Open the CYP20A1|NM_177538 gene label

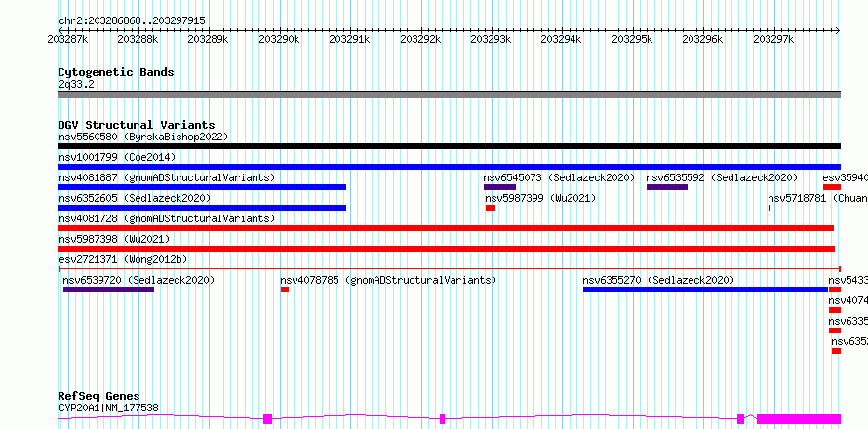tap(108, 408)
